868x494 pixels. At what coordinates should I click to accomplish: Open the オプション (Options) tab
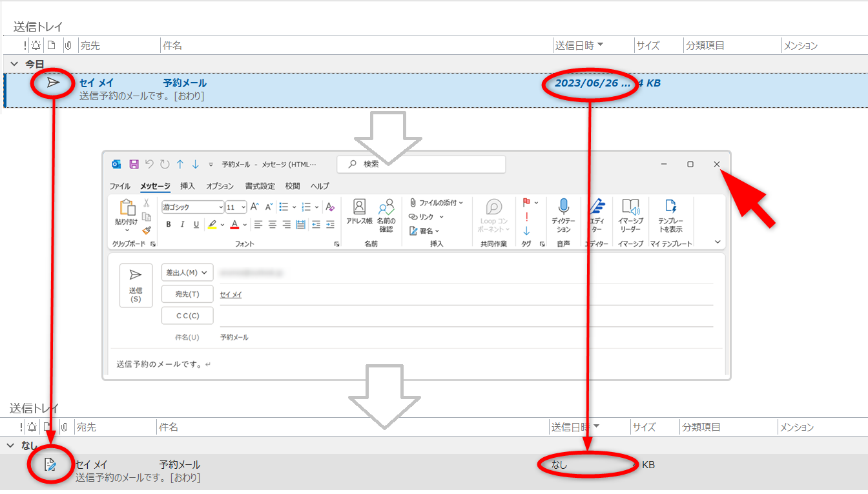pos(220,186)
